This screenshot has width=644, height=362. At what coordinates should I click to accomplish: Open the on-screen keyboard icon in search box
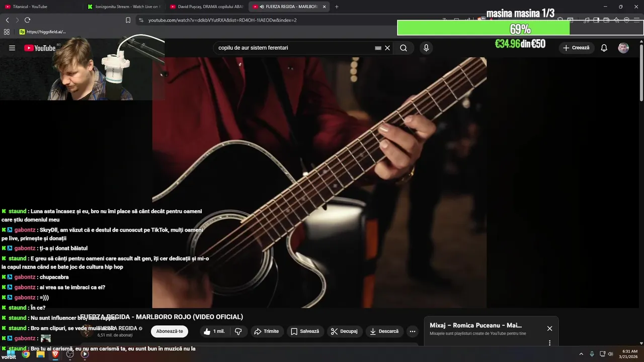[378, 48]
